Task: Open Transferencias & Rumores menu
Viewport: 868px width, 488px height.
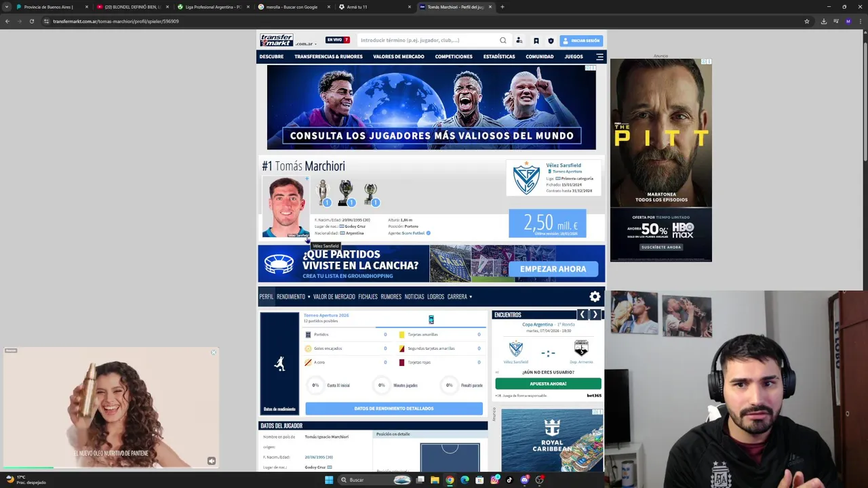Action: [x=328, y=57]
